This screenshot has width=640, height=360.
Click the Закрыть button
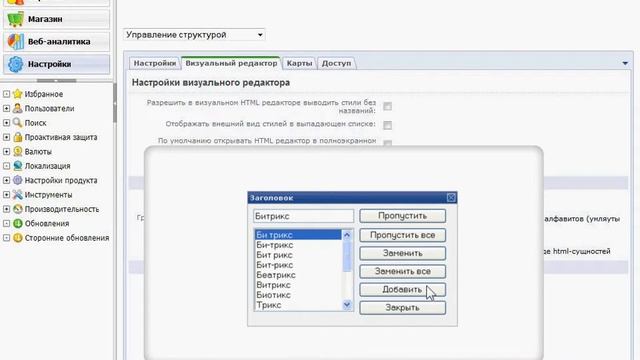(x=402, y=307)
